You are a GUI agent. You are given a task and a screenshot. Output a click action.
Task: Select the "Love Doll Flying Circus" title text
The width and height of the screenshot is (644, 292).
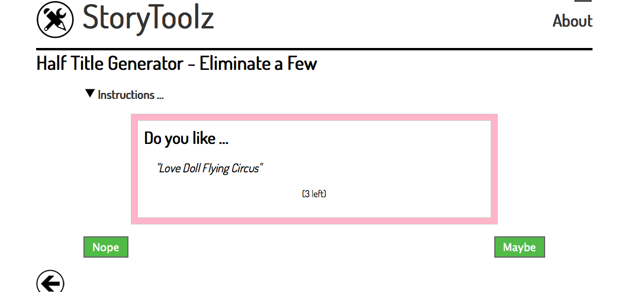point(210,168)
